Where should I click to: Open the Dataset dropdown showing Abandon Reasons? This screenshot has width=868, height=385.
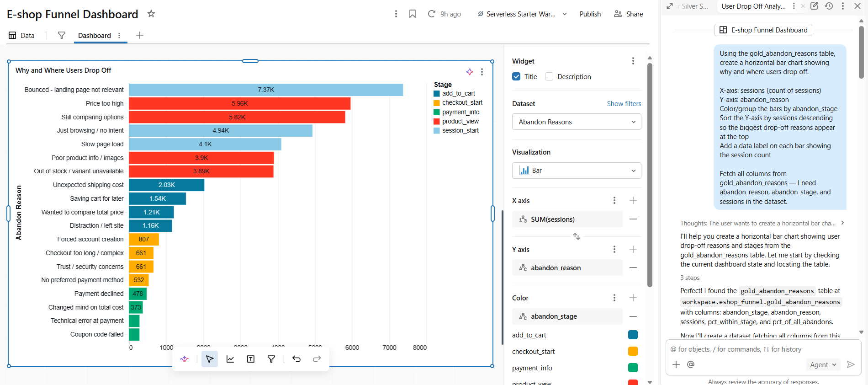click(x=577, y=122)
